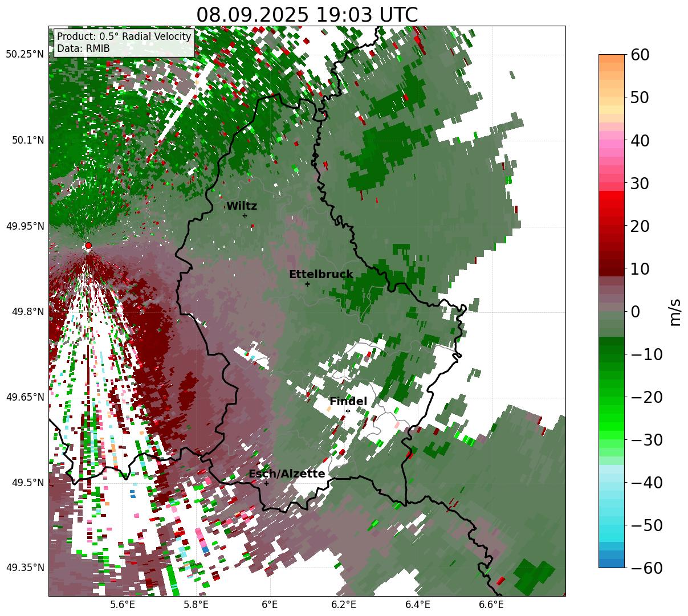Click the 49.35°N latitude label
Screen dimensions: 688x616
click(x=25, y=568)
